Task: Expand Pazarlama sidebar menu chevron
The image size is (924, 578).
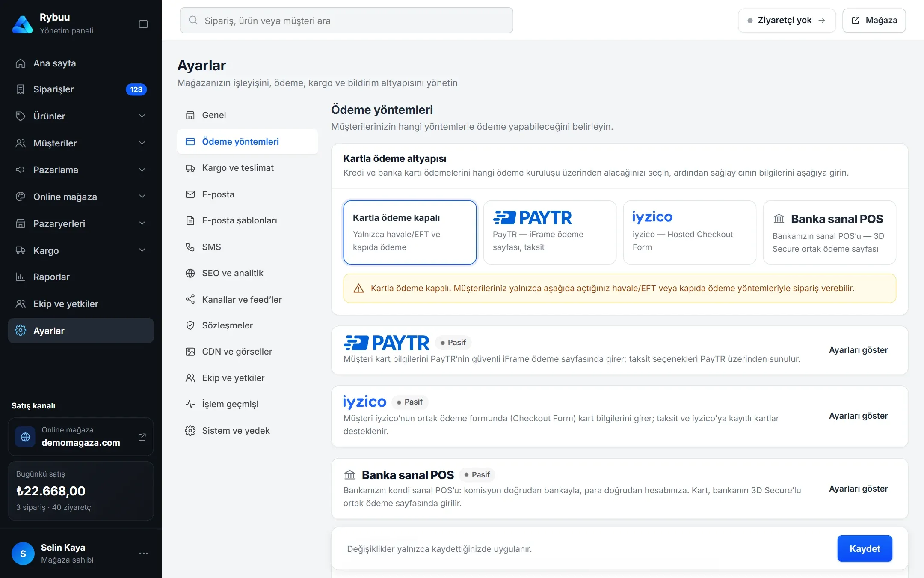Action: (x=142, y=170)
